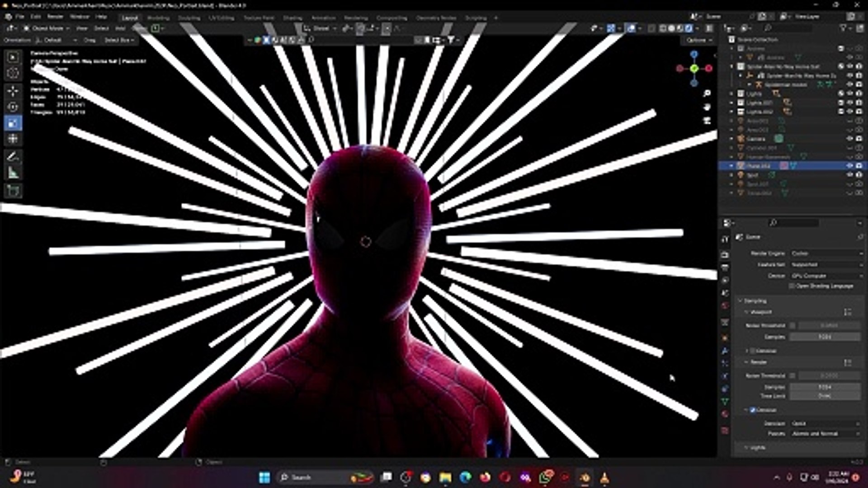Open the File menu

(x=20, y=17)
